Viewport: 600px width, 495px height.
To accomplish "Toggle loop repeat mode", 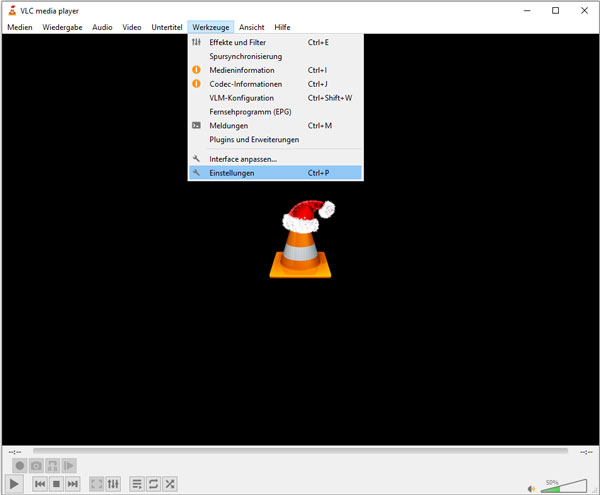I will (153, 484).
